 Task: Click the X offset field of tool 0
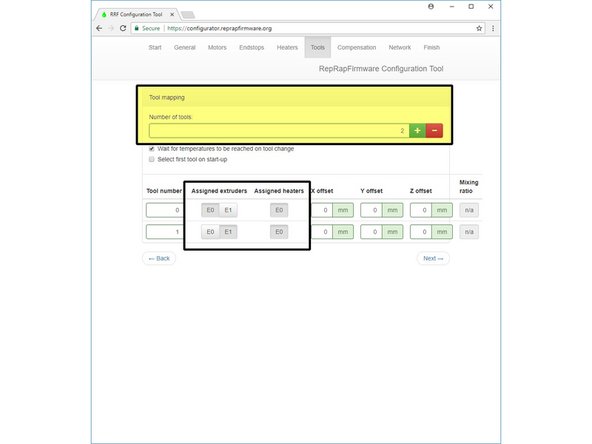(x=321, y=210)
